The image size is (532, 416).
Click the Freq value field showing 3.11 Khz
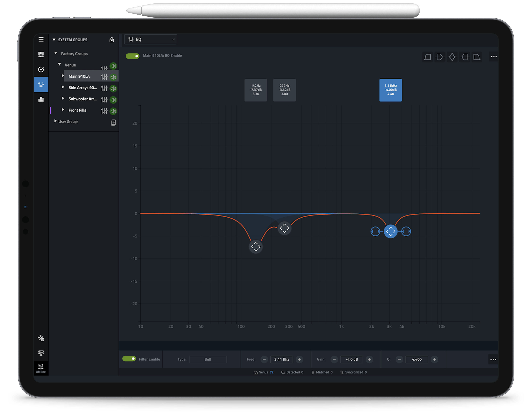[282, 359]
